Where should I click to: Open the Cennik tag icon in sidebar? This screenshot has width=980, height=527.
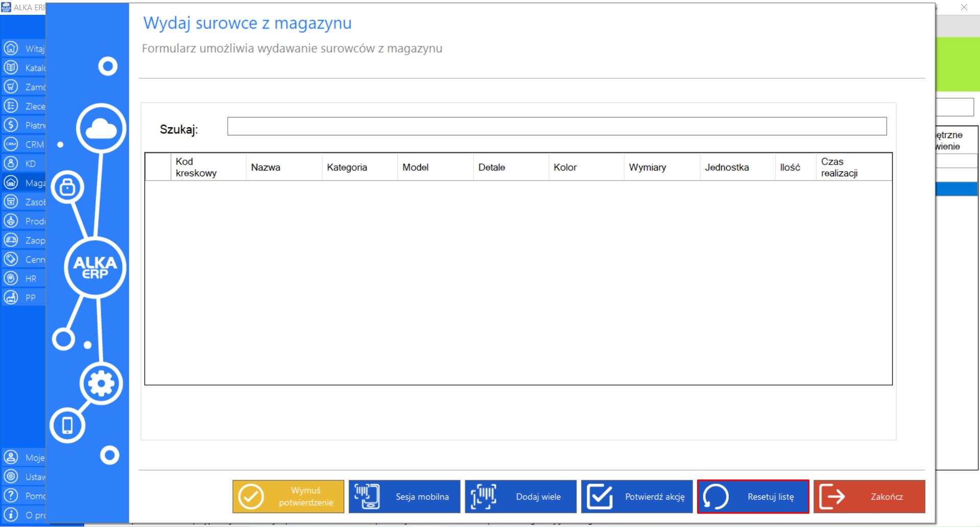pos(11,259)
